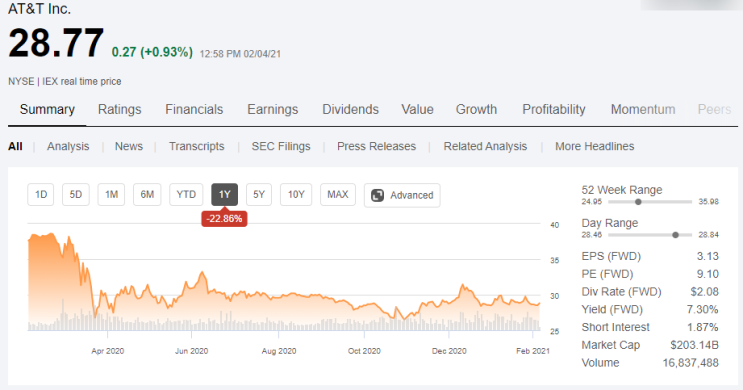This screenshot has height=390, width=743.
Task: Select the Growth tab
Action: [476, 109]
